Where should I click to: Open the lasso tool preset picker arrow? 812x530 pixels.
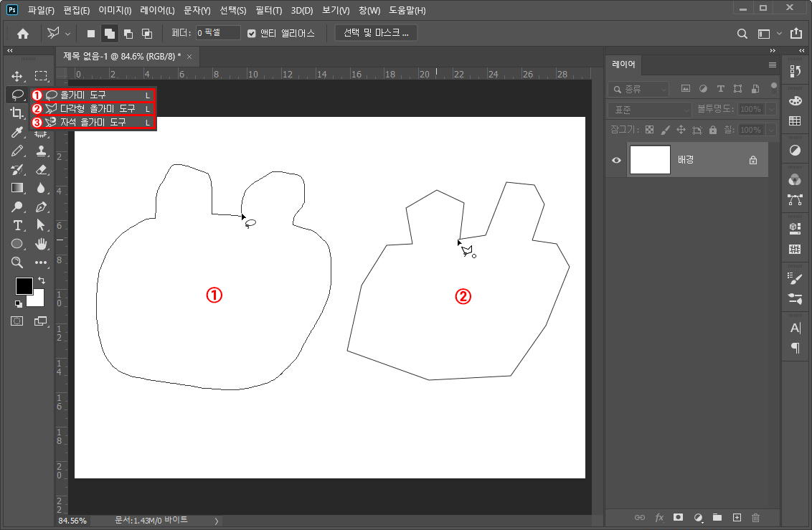click(x=67, y=34)
